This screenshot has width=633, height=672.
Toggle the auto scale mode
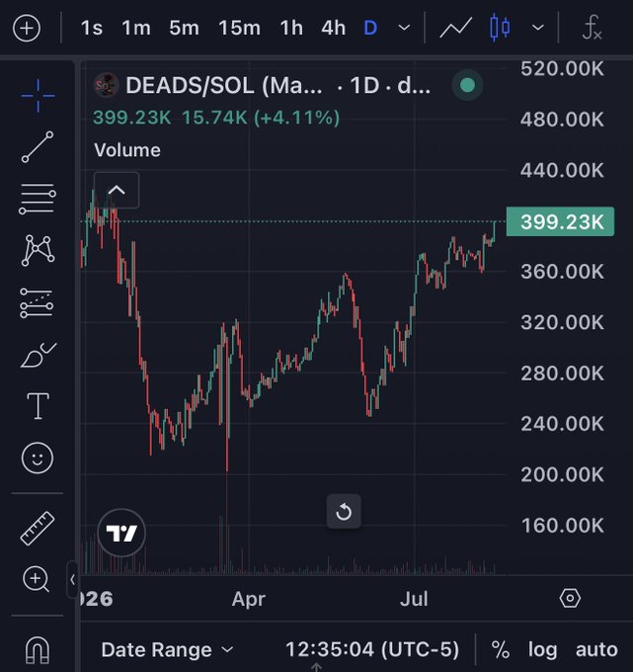[596, 650]
